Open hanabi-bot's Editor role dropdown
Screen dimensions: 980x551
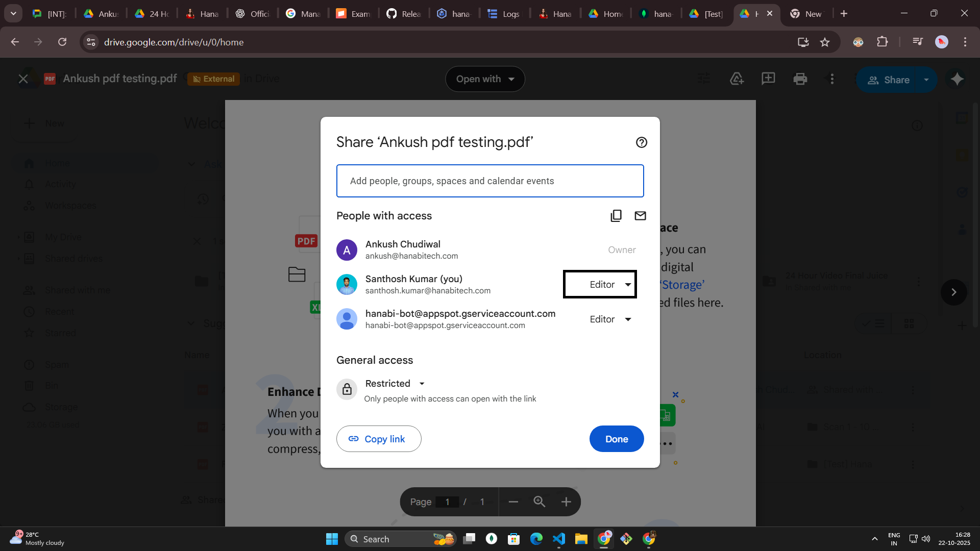tap(610, 319)
